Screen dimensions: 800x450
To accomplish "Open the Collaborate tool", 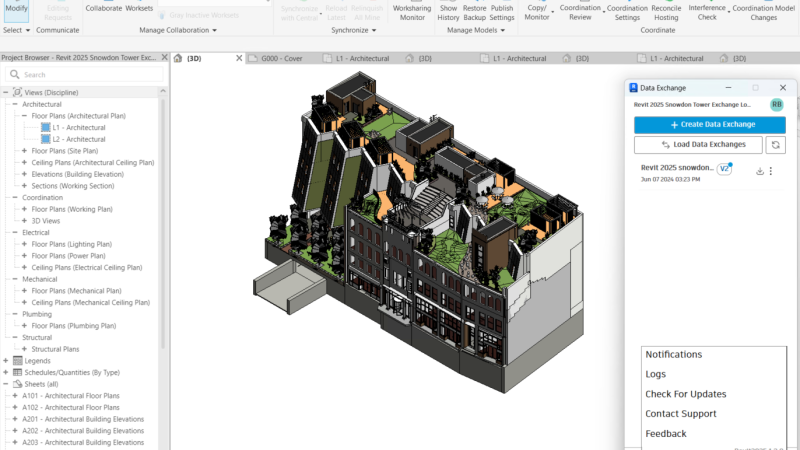I will 104,8.
